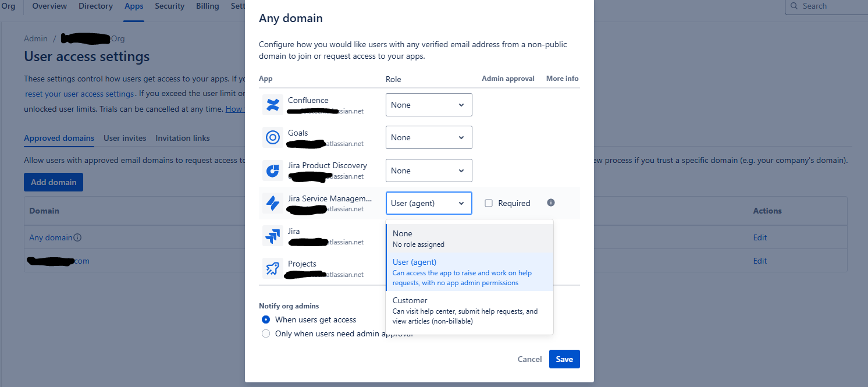Click the info icon beside Any domain

tap(76, 237)
